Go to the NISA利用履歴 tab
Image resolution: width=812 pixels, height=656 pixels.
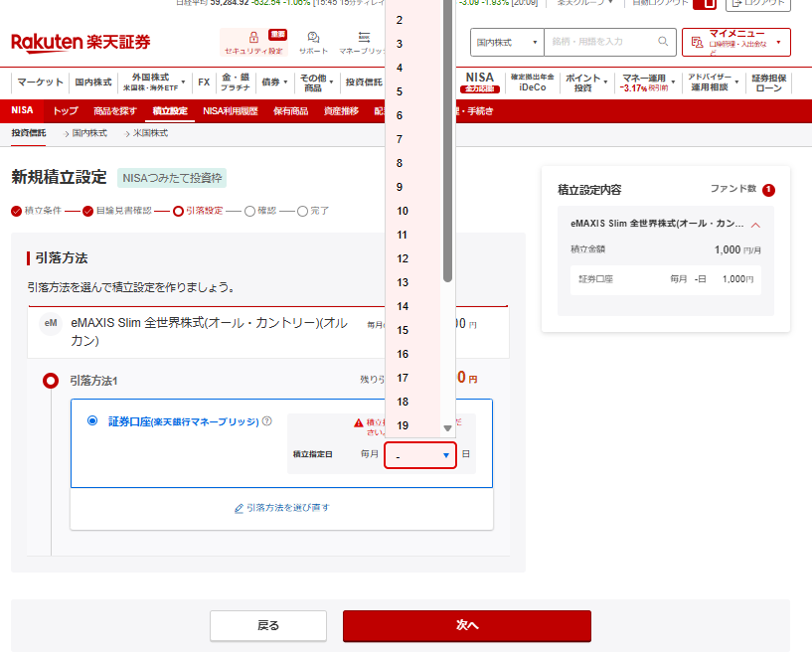231,110
